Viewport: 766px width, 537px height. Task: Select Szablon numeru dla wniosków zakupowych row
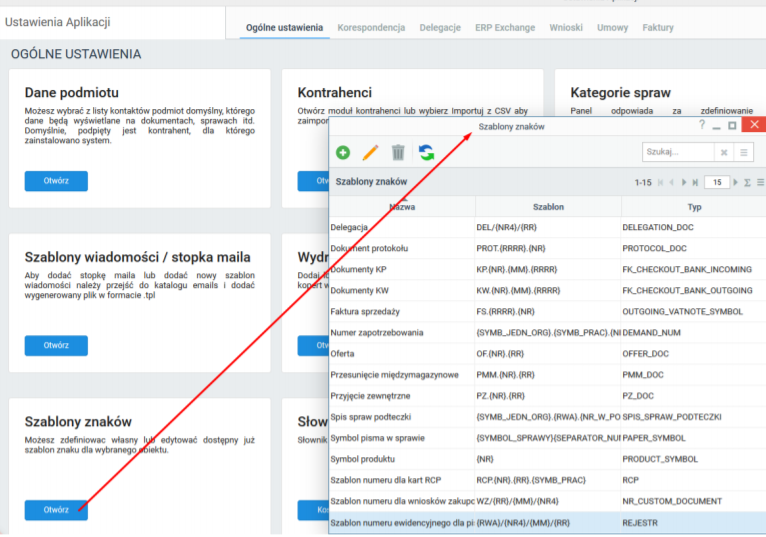548,501
